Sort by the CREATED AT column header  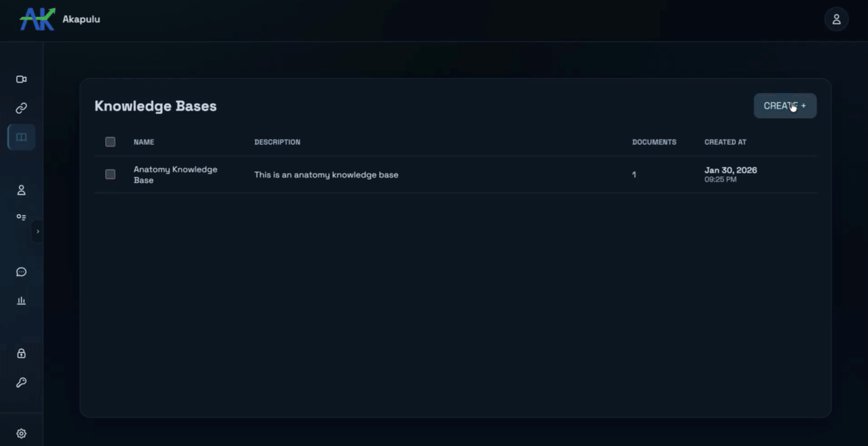point(725,142)
